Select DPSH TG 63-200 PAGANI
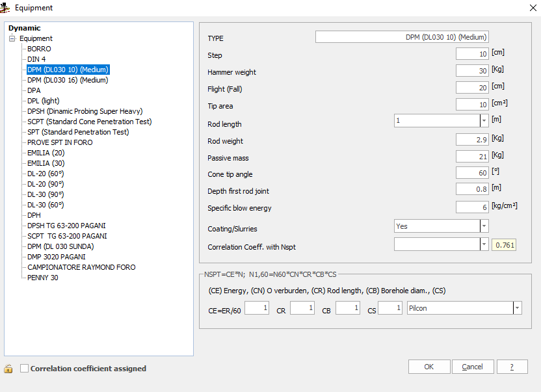 click(x=66, y=226)
